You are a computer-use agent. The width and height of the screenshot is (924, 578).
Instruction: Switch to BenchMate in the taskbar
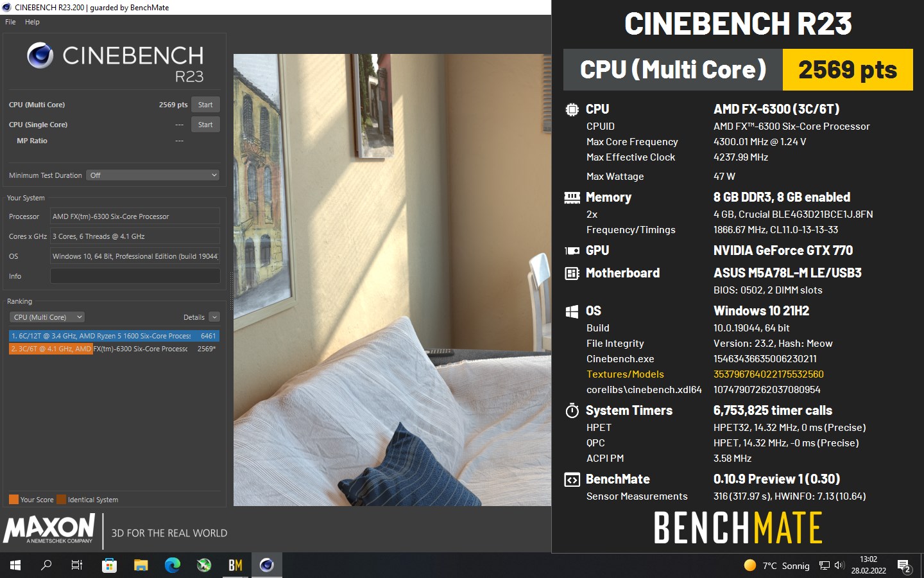tap(235, 565)
